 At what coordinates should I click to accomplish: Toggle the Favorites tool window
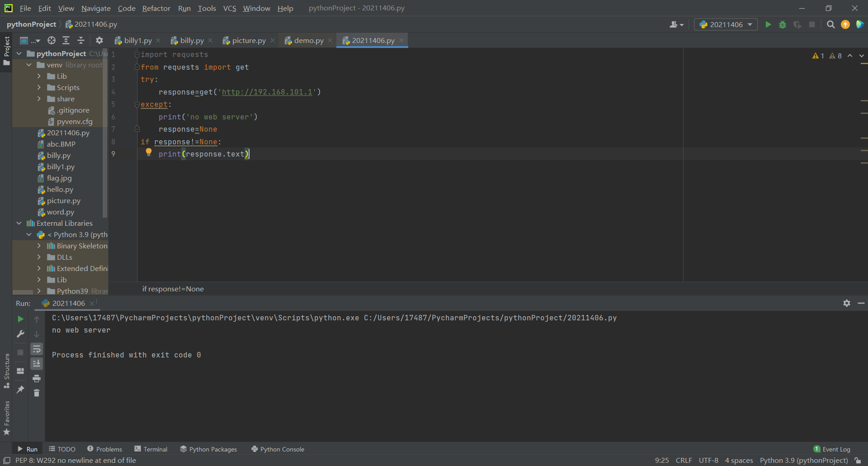(x=6, y=418)
